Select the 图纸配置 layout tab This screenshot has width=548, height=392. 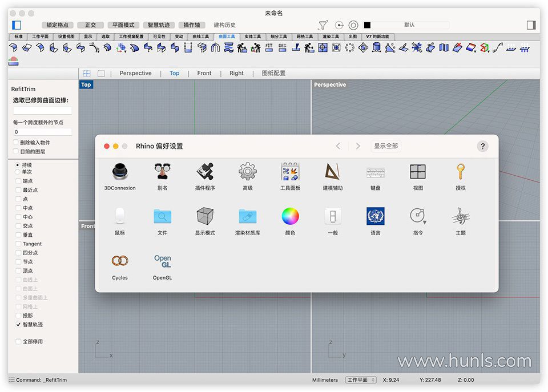[x=273, y=74]
